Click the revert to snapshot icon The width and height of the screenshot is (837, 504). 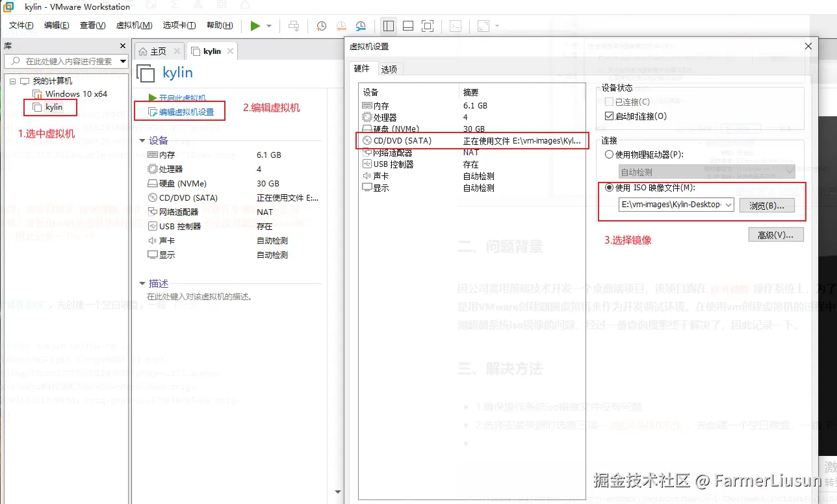341,26
